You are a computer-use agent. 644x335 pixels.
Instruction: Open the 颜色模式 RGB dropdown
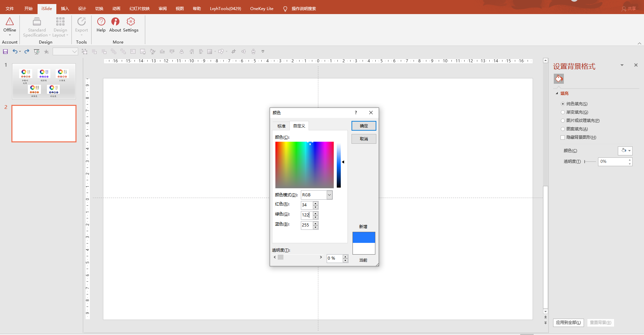(329, 195)
